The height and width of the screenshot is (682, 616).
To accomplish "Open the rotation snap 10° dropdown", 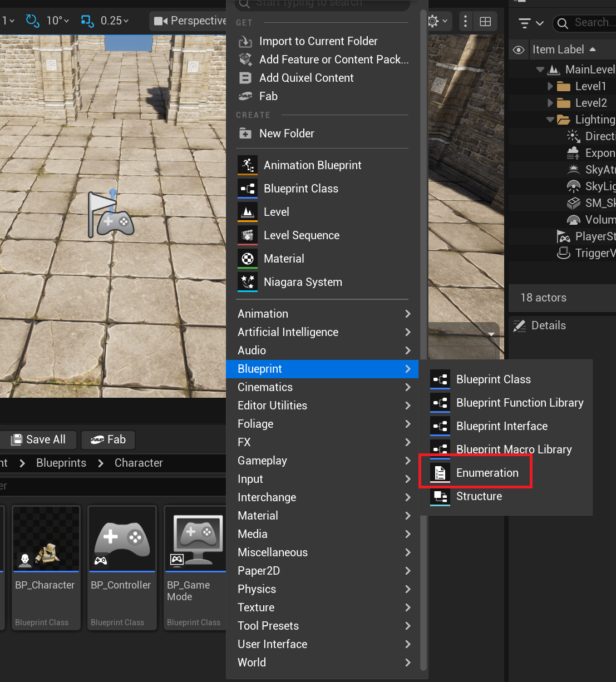I will 58,21.
